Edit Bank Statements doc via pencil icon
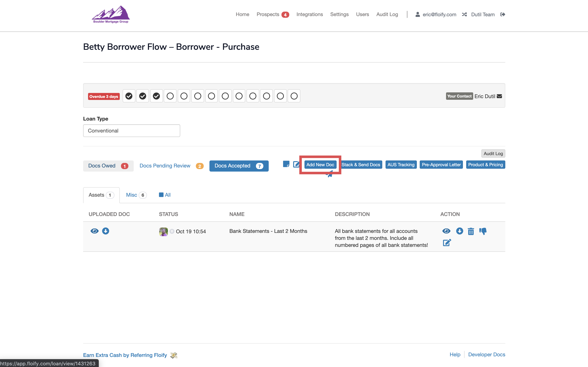 (447, 243)
